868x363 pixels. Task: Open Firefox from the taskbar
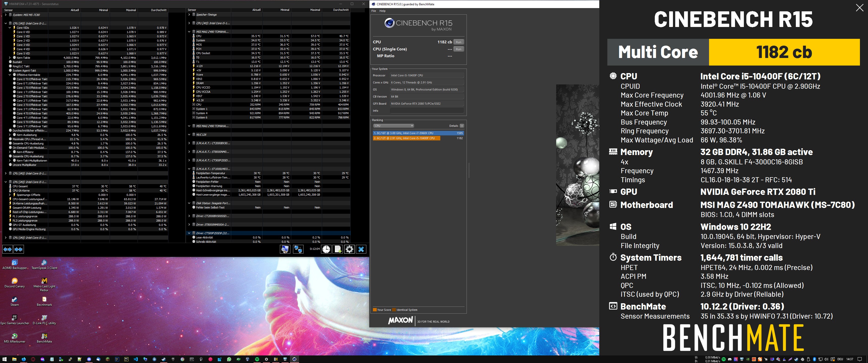coord(23,359)
